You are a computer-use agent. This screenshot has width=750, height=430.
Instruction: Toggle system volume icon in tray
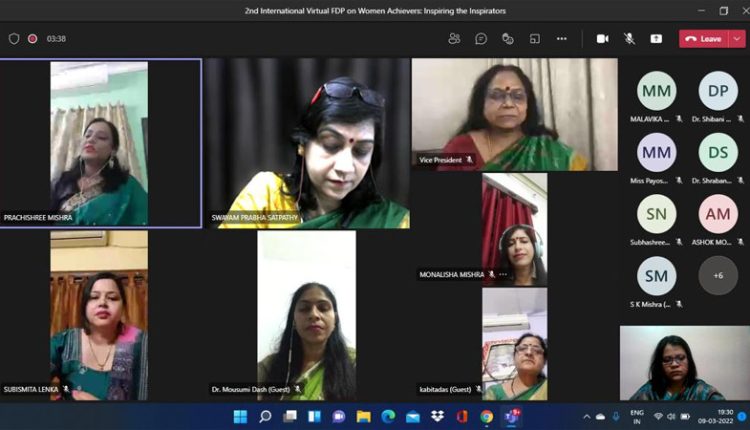pos(672,416)
